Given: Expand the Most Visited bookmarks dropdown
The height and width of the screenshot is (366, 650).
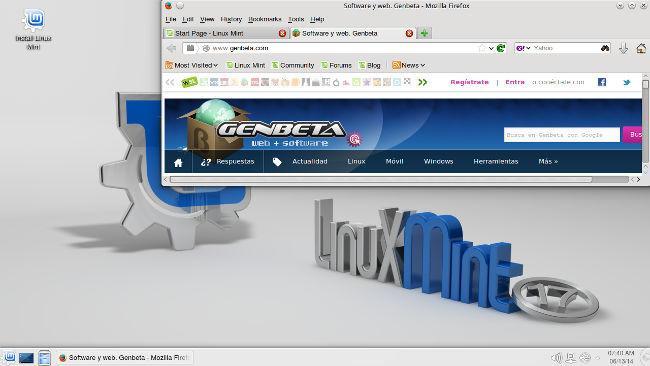Looking at the screenshot, I should click(192, 65).
